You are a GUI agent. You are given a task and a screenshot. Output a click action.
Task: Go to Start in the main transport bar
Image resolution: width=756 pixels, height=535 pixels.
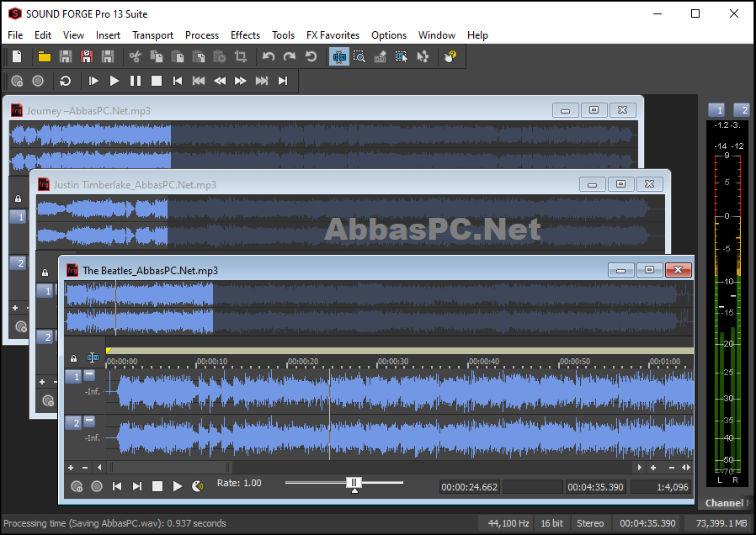tap(178, 81)
